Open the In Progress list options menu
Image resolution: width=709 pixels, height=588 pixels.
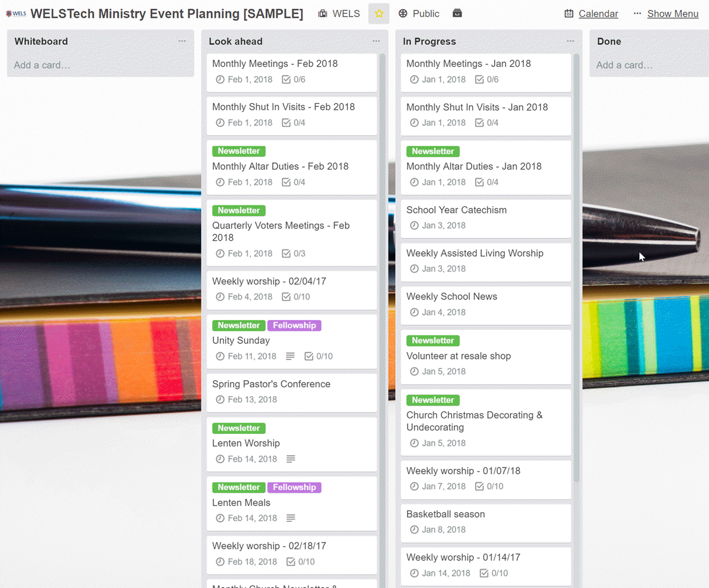tap(570, 41)
